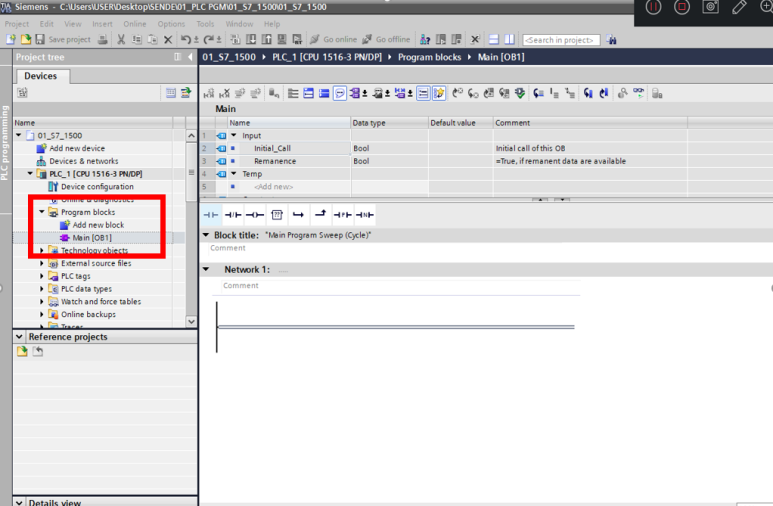The height and width of the screenshot is (506, 773).
Task: Collapse the PLC_1 CPU 1516-3 node
Action: click(31, 174)
